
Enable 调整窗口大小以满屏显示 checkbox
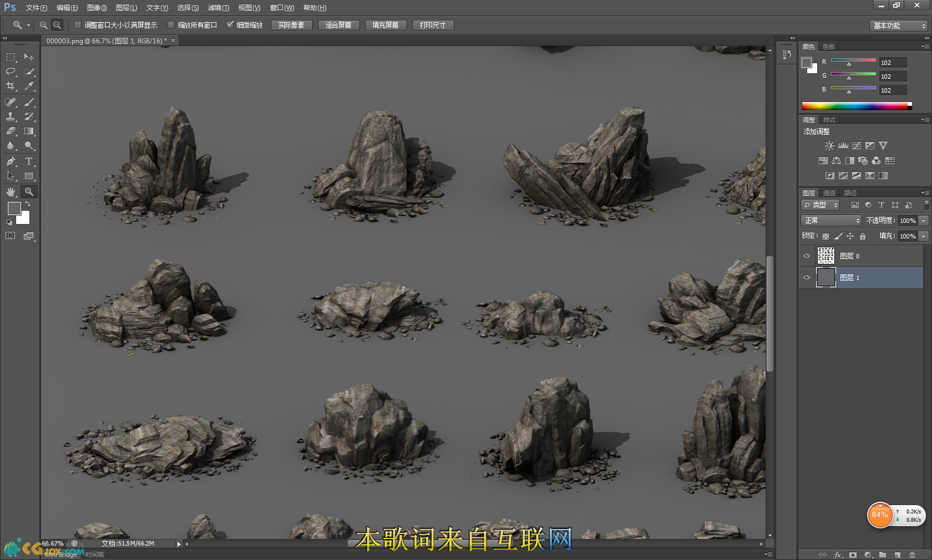pos(78,25)
